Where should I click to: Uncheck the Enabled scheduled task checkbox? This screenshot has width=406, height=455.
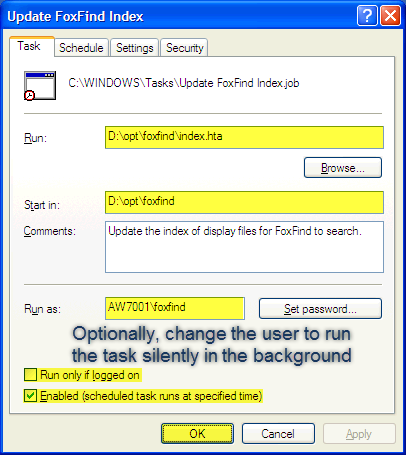pos(30,396)
